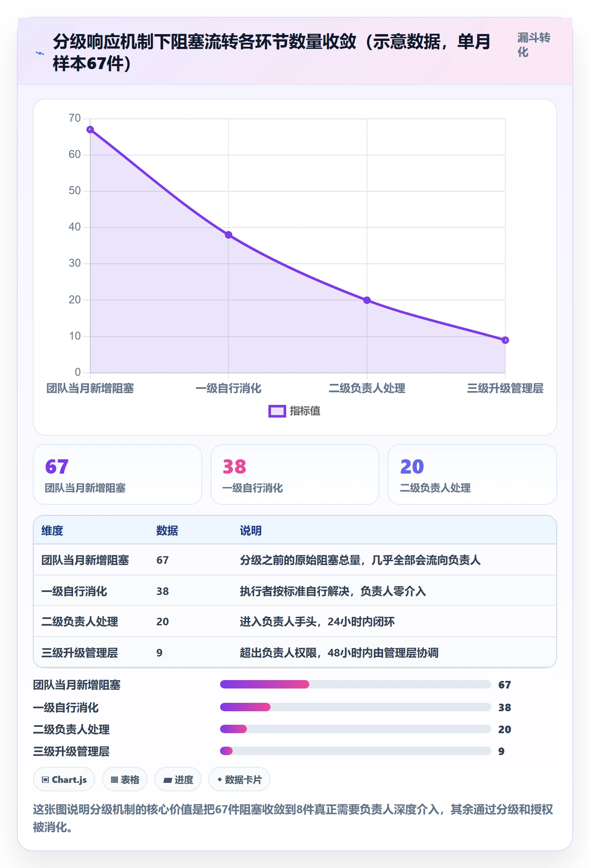Click description 分级之前的原始阻塞总量
The height and width of the screenshot is (868, 590).
tap(300, 560)
